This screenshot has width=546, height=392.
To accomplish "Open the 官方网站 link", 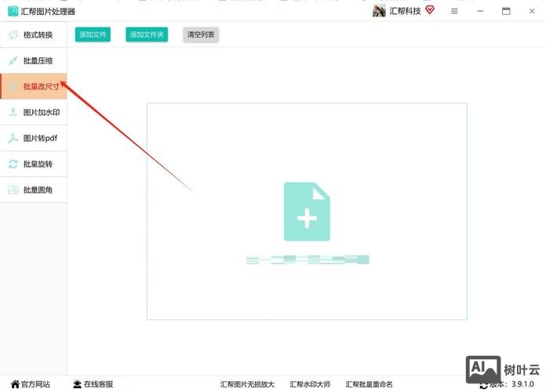I will [x=35, y=384].
